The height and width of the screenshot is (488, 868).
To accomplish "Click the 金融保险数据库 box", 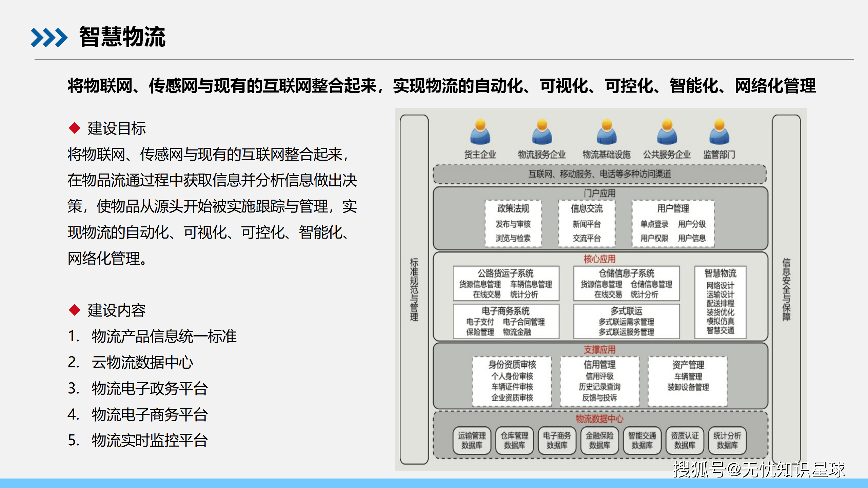I will pos(599,440).
